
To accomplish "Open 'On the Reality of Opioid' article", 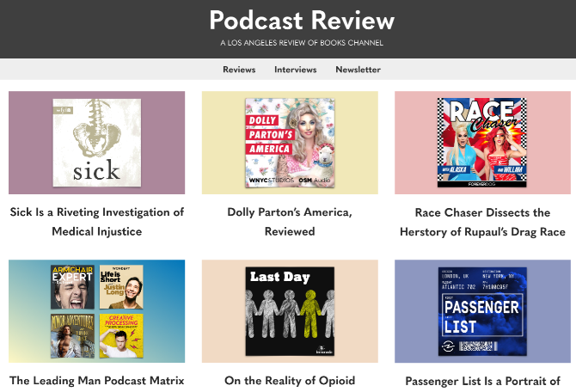I will [290, 380].
